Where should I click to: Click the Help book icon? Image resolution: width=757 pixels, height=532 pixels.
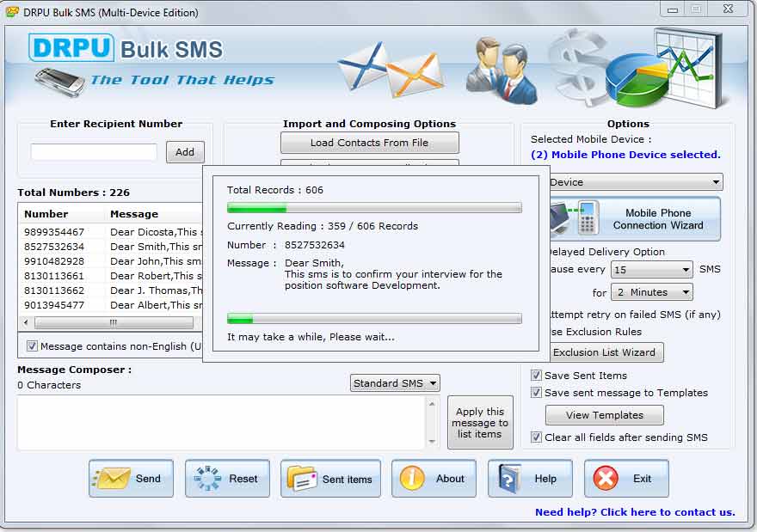(509, 479)
